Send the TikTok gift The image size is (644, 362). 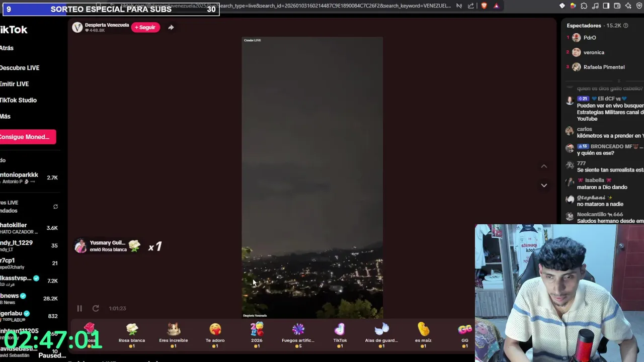(x=340, y=335)
